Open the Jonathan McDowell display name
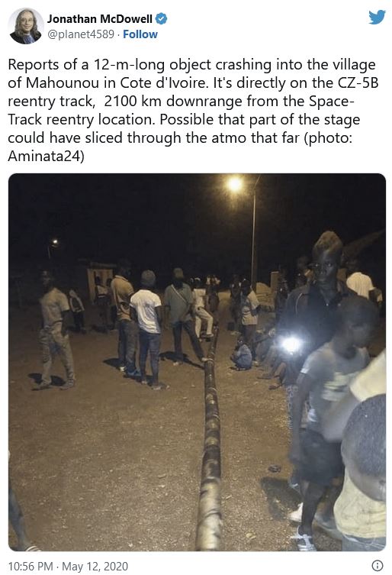This screenshot has width=392, height=575. point(100,18)
